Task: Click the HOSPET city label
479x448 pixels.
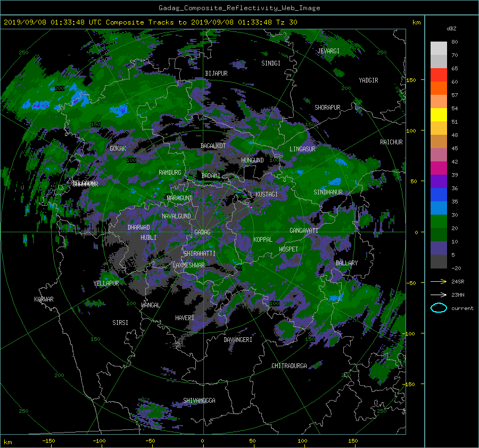Action: pos(288,249)
